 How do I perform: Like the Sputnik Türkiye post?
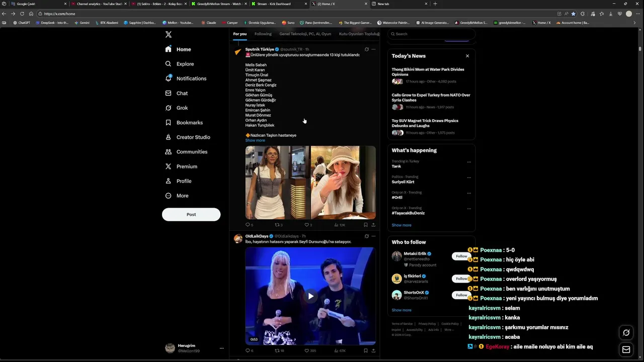(x=308, y=225)
